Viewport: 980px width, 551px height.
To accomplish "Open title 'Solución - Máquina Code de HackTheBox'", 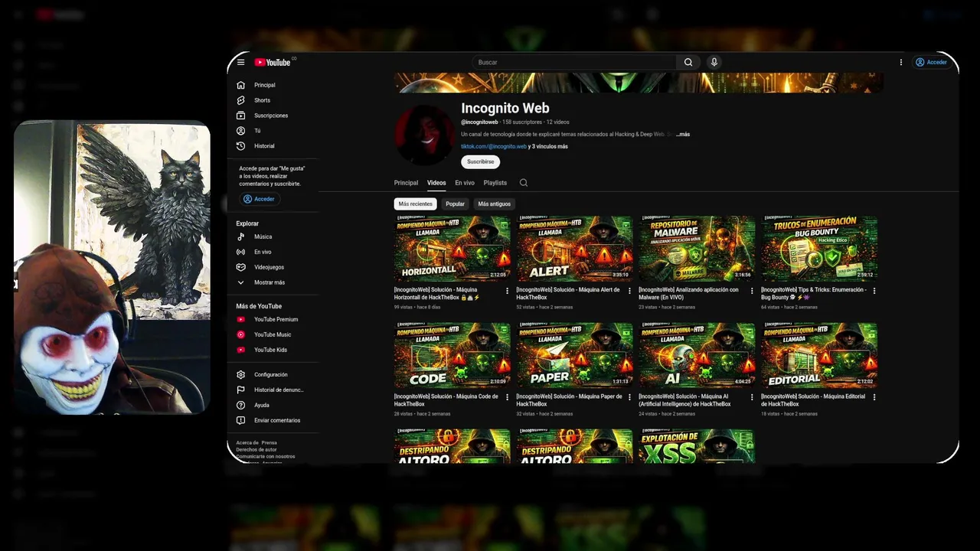I will point(446,400).
